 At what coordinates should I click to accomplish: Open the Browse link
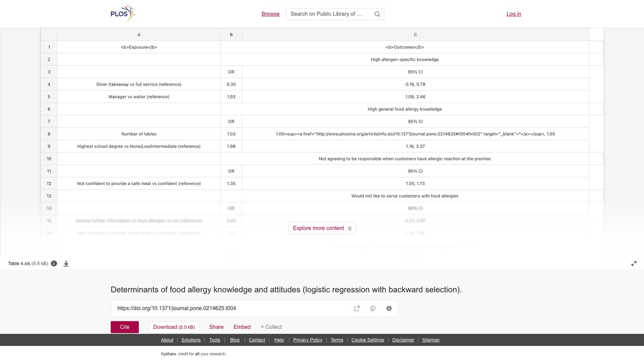click(x=271, y=14)
